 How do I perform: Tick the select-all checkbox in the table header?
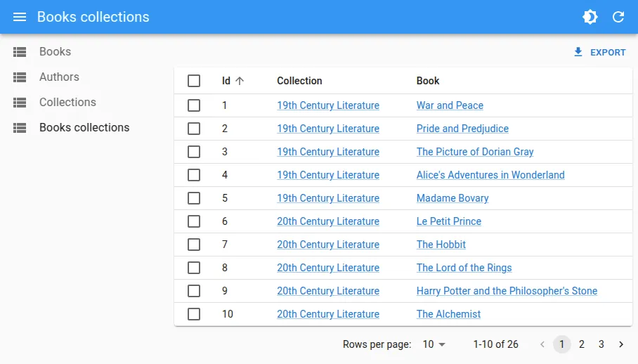click(x=194, y=81)
